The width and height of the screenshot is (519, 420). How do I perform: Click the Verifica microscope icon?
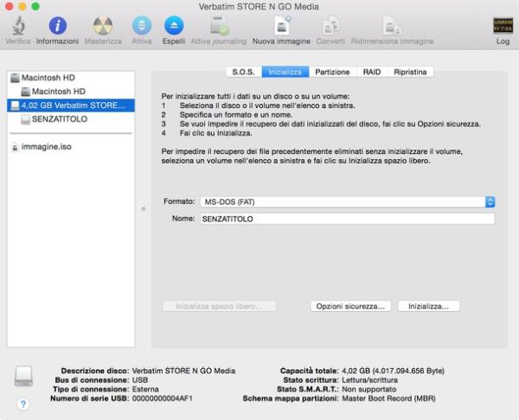pyautogui.click(x=18, y=26)
